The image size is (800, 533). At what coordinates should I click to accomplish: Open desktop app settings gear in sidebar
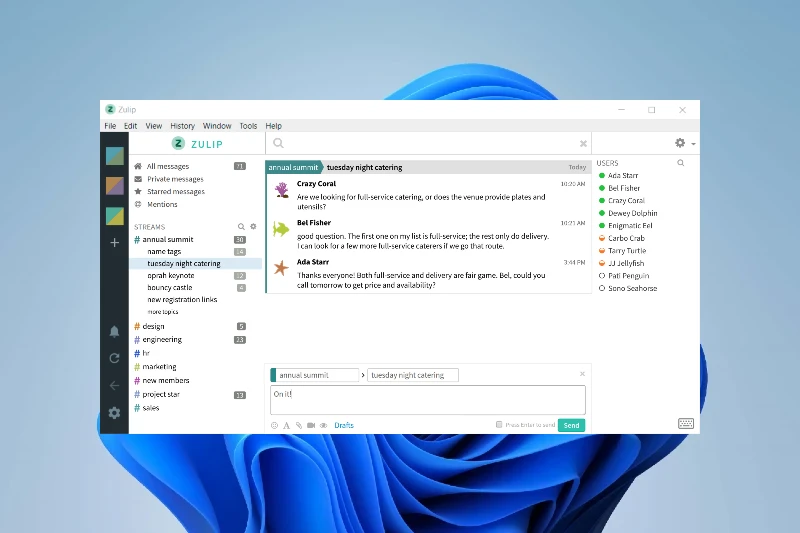(x=114, y=413)
